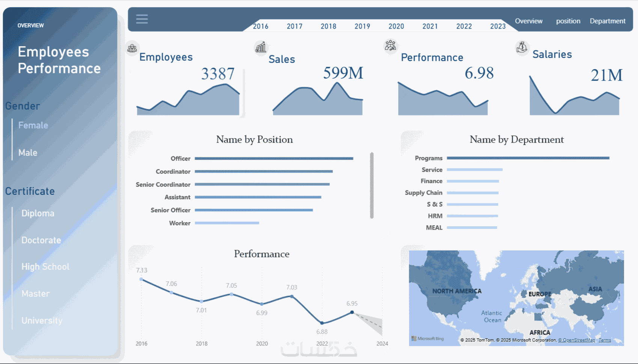Click the Supply Chain department bar

[473, 193]
